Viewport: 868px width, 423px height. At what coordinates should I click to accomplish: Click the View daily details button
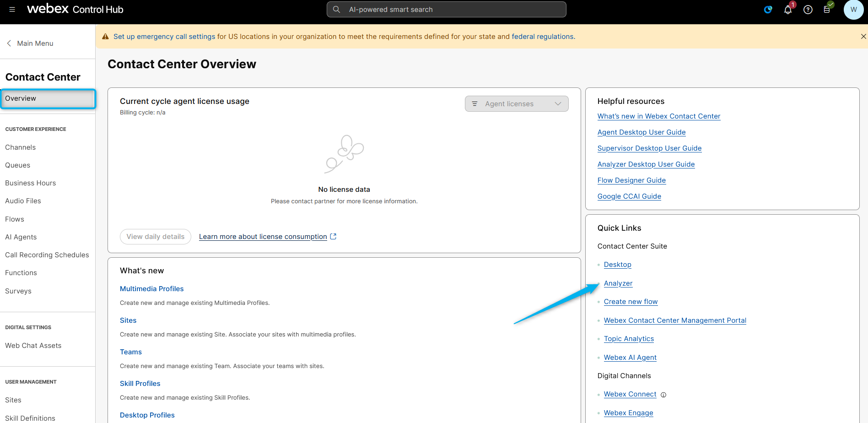coord(155,237)
